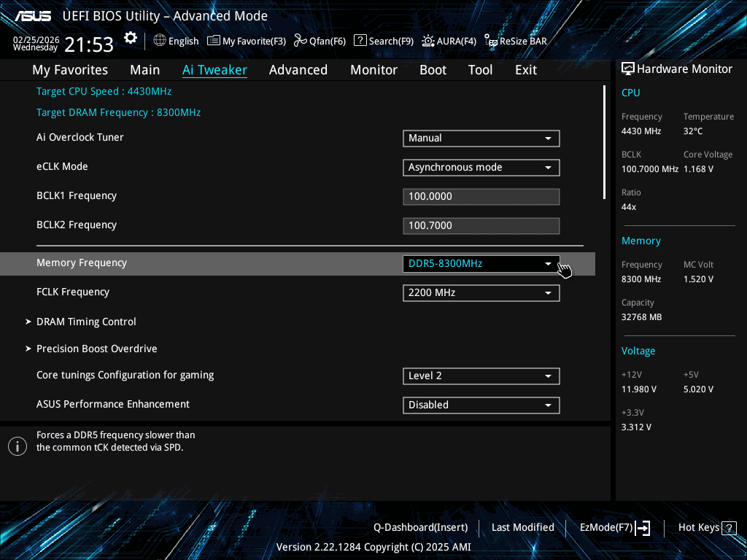Click the ReSize BAR label
Image resolution: width=747 pixels, height=560 pixels.
[x=523, y=41]
